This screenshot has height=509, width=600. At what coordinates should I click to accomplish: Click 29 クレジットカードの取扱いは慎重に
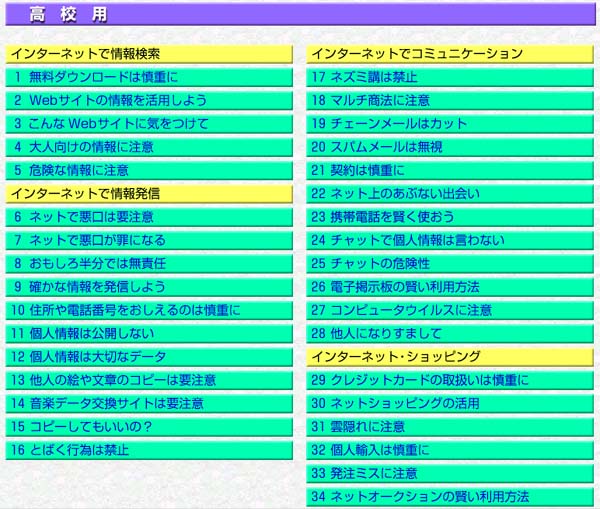click(419, 380)
